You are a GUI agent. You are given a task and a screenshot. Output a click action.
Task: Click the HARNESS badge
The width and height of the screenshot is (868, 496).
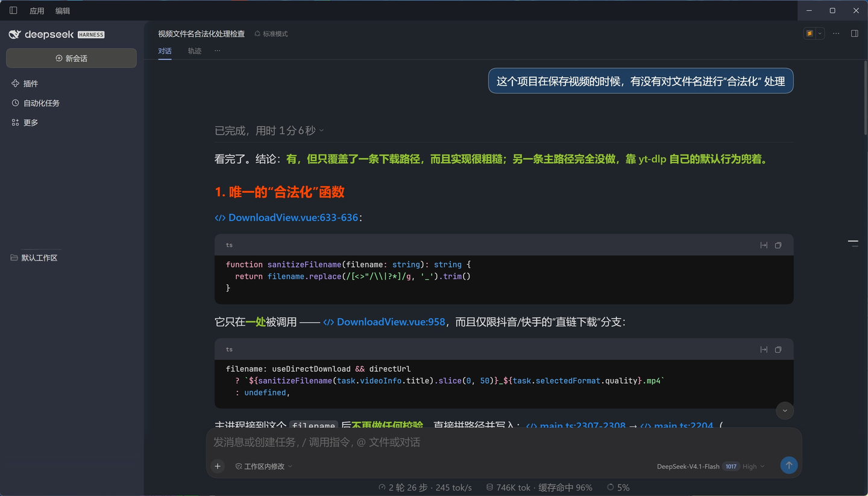coord(91,34)
